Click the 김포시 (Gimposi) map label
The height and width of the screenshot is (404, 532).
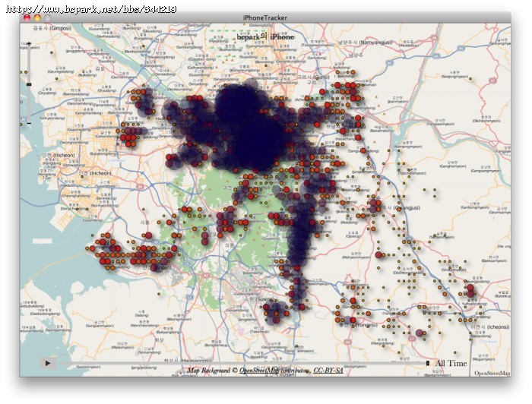tap(52, 28)
